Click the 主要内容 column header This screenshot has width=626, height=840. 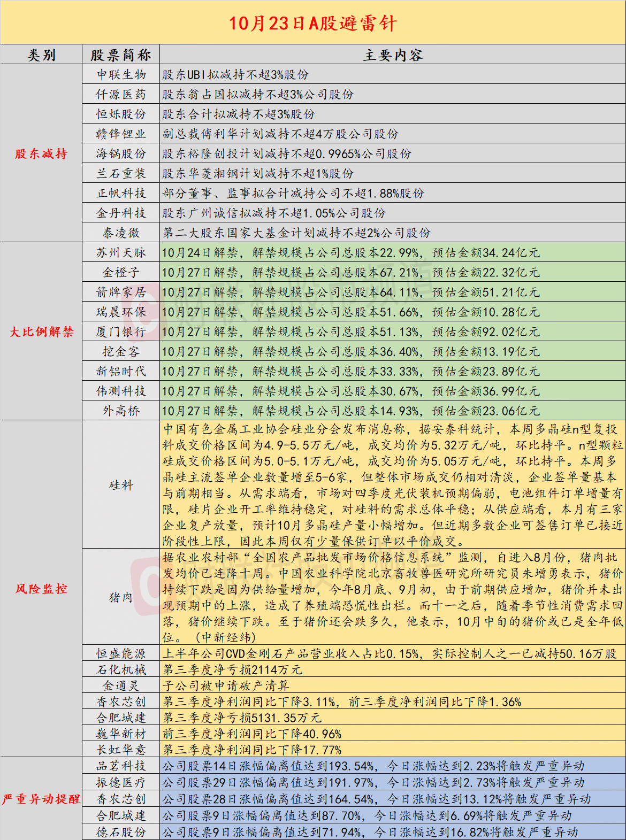click(x=392, y=55)
